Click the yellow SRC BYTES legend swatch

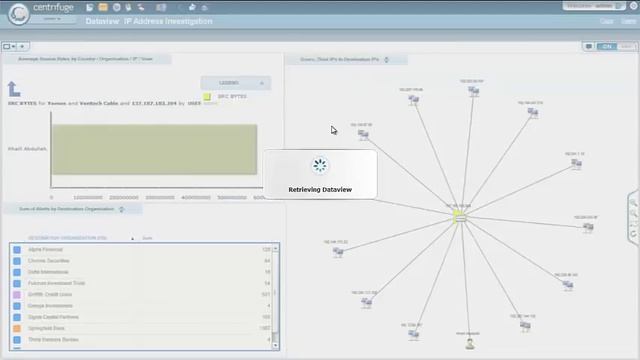(x=207, y=97)
